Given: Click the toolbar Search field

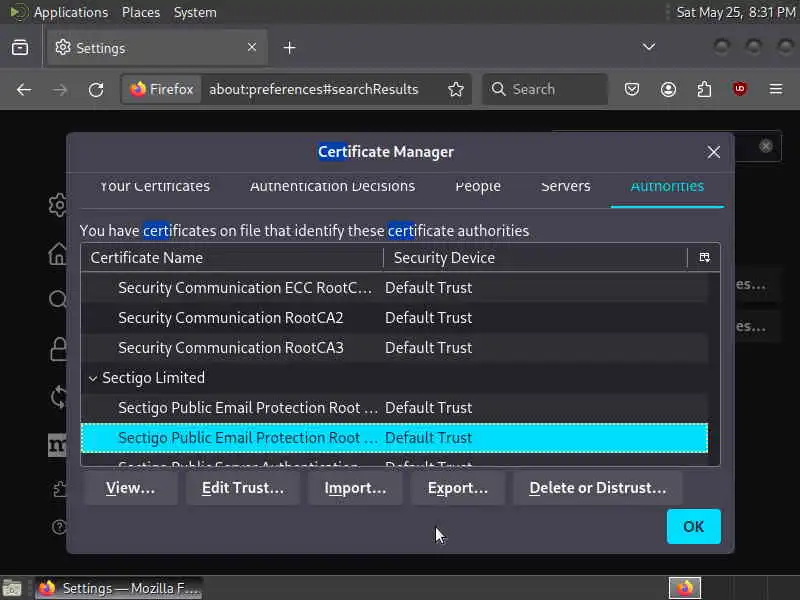Looking at the screenshot, I should 545,89.
